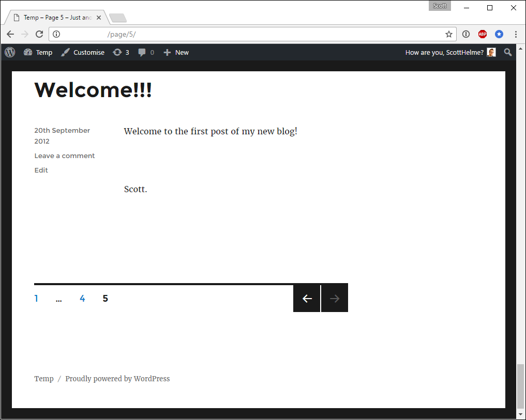
Task: Go to pagination page 1
Action: click(36, 298)
